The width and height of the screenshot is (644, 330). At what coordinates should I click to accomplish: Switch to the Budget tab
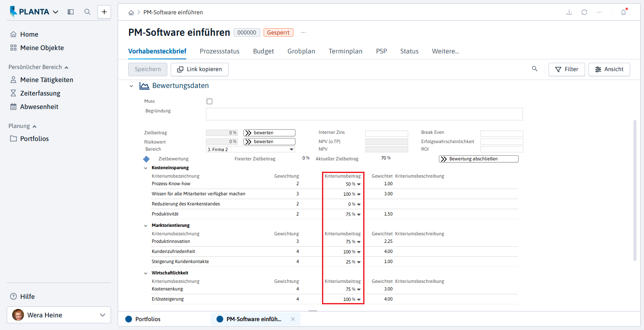coord(264,51)
